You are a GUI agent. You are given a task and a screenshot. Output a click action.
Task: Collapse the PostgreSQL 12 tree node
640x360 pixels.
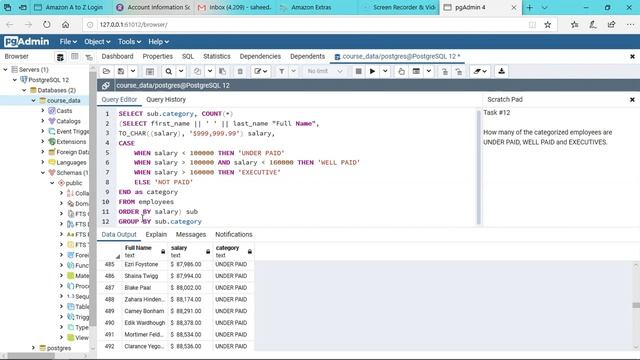click(x=15, y=80)
